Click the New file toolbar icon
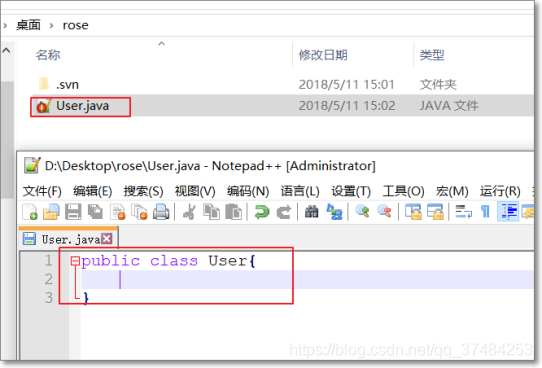 [30, 211]
